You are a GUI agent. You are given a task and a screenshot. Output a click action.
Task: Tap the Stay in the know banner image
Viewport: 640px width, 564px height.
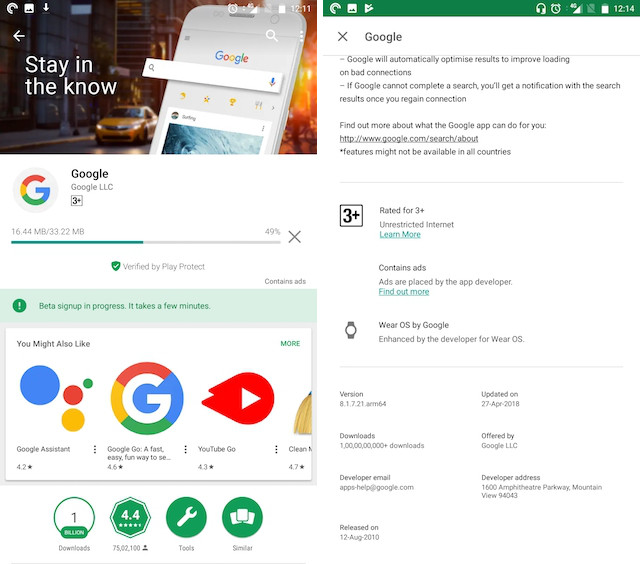tap(158, 77)
